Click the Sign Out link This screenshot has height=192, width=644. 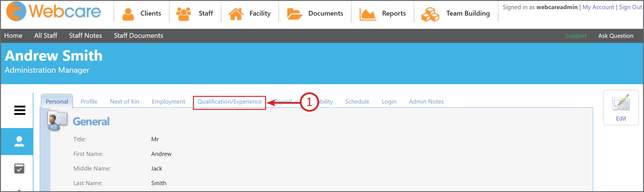pyautogui.click(x=630, y=7)
